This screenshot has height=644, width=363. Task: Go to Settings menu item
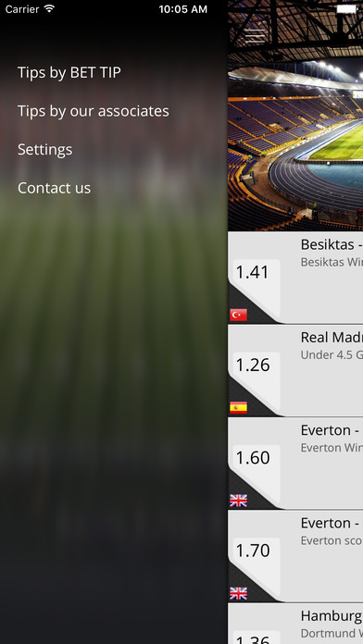(x=44, y=150)
